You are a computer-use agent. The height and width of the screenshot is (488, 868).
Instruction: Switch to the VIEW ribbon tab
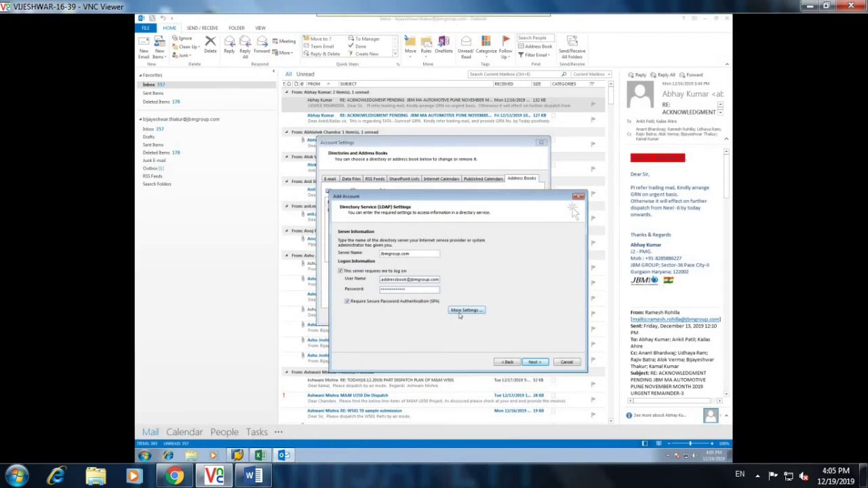click(260, 28)
